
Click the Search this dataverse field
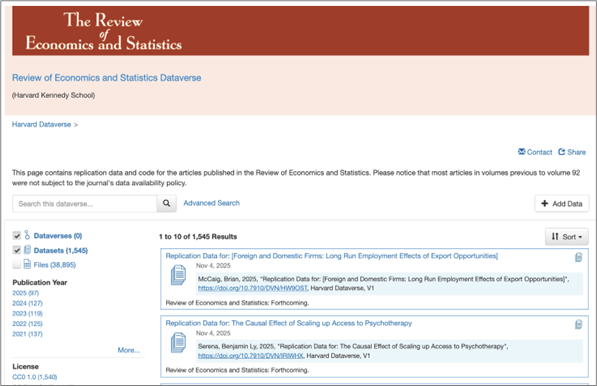[85, 204]
